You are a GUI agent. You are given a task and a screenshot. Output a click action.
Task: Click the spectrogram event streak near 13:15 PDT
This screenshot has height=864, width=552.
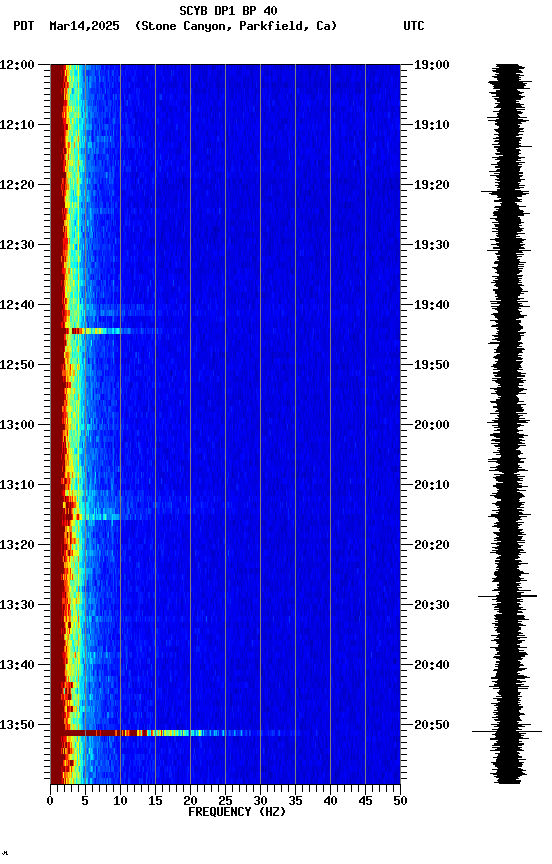[102, 517]
